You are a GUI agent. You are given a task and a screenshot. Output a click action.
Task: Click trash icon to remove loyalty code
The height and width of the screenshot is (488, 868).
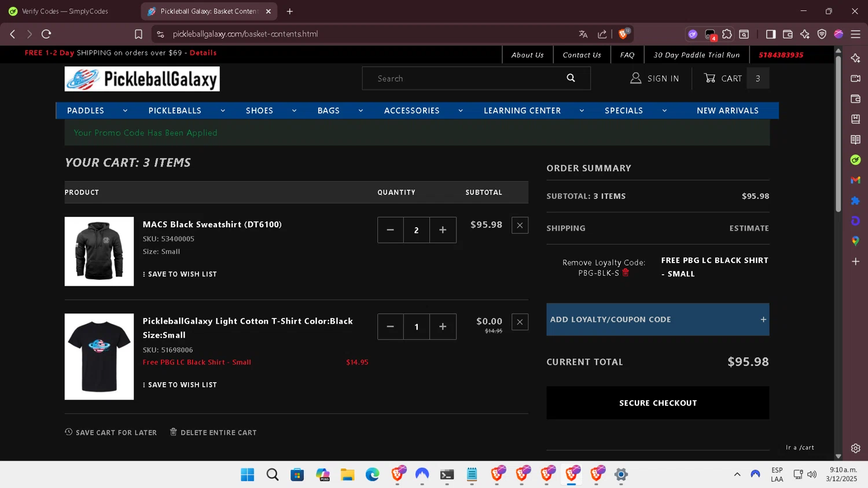coord(626,272)
